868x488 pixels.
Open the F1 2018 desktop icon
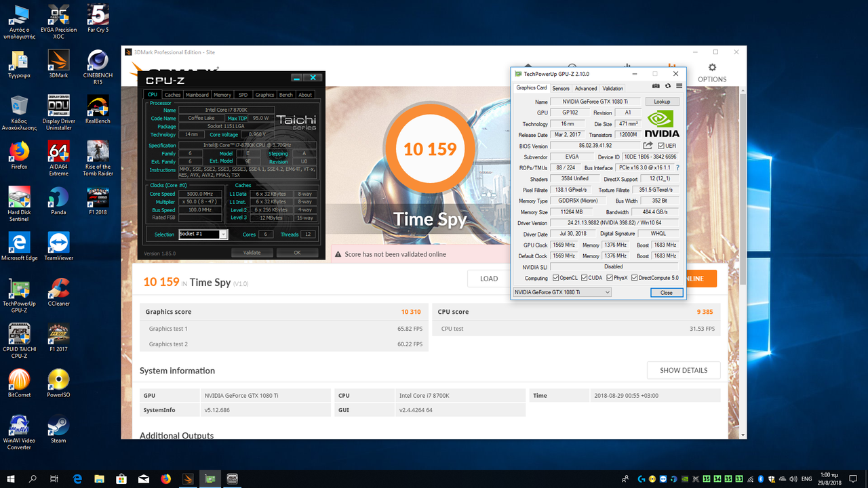pos(98,201)
